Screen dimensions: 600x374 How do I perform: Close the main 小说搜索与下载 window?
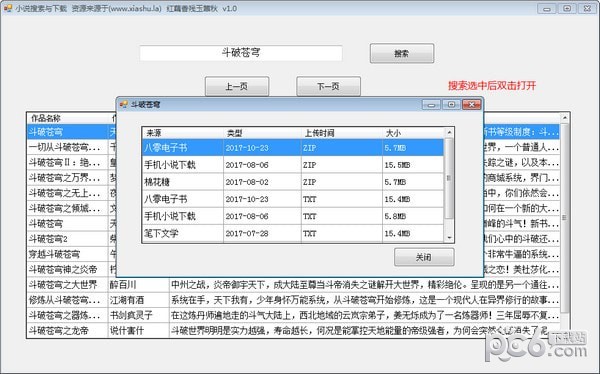pyautogui.click(x=587, y=8)
